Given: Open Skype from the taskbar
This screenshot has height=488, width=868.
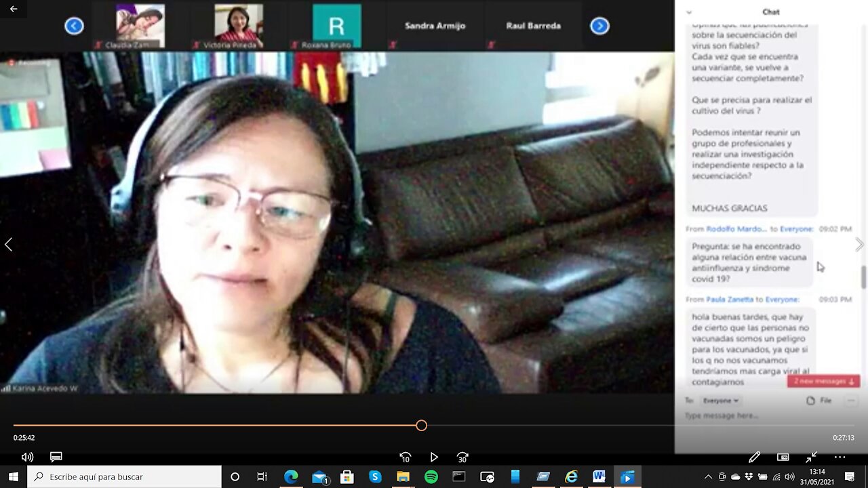Looking at the screenshot, I should 375,476.
